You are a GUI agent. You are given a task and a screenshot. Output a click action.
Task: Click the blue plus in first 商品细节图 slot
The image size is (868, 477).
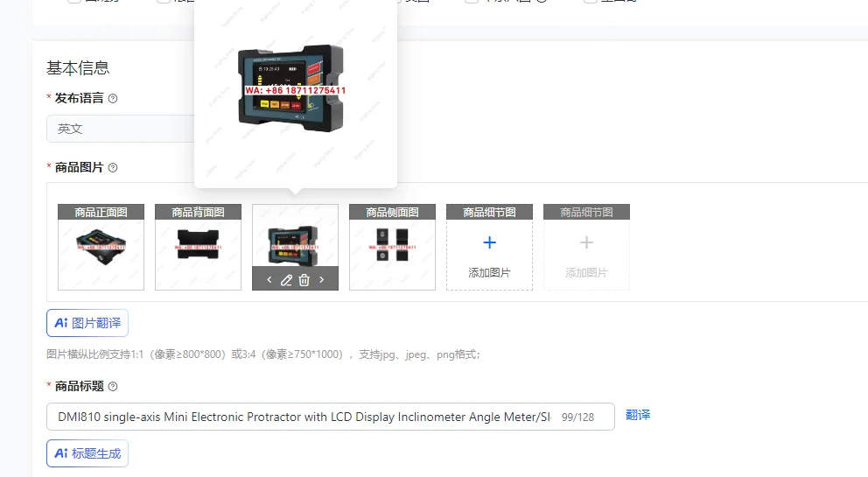click(489, 242)
